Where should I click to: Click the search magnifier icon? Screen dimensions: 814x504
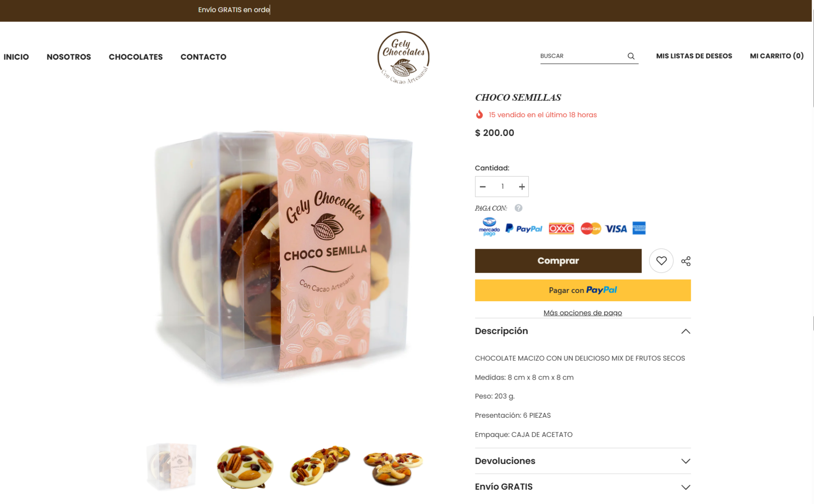coord(631,56)
